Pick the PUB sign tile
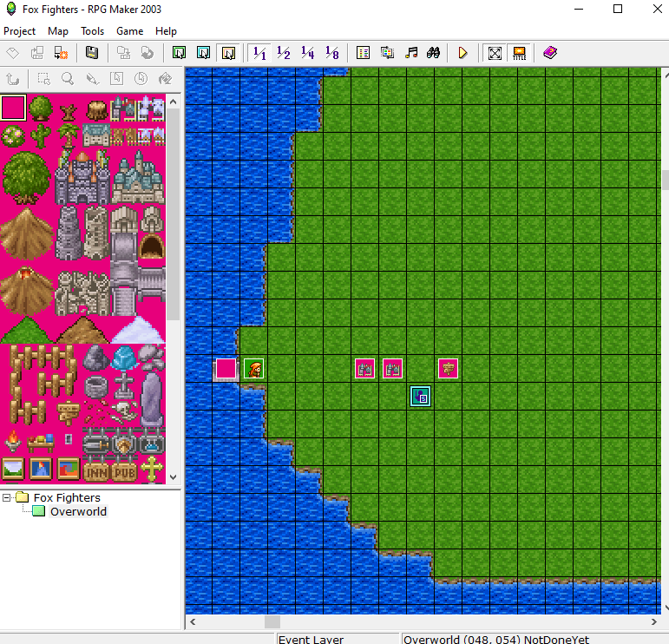 pyautogui.click(x=125, y=472)
